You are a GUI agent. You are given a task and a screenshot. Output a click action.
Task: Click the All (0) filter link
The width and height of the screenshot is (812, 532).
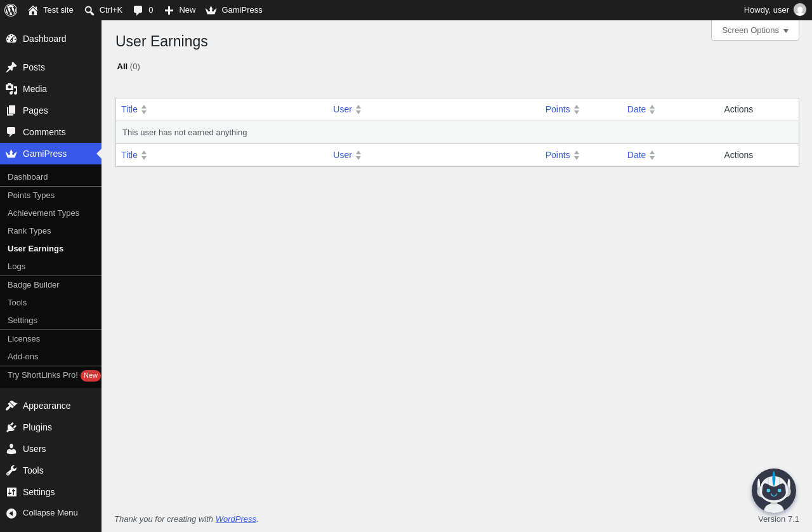click(x=129, y=66)
